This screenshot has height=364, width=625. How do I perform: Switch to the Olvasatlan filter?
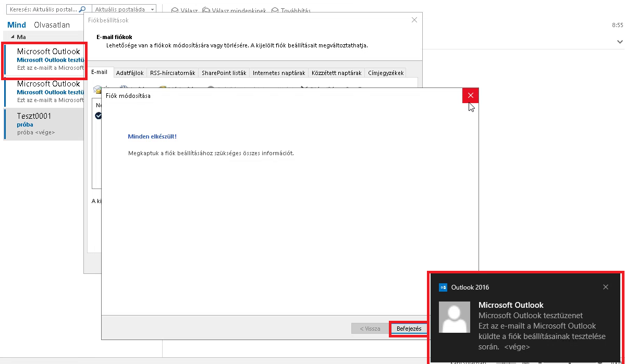52,24
